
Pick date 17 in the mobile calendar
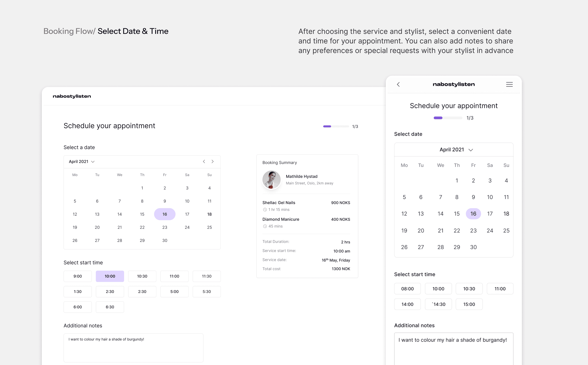490,214
